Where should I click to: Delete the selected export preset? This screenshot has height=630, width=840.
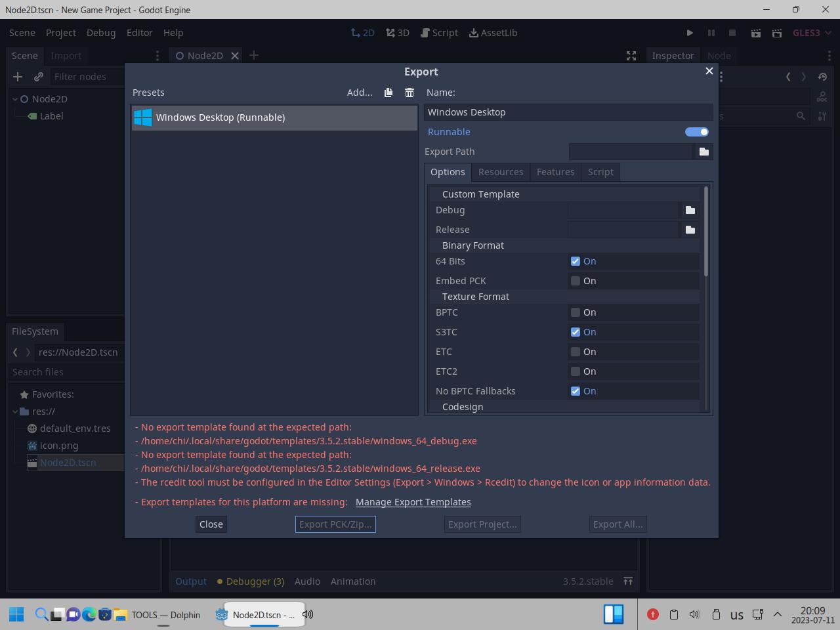pos(409,93)
